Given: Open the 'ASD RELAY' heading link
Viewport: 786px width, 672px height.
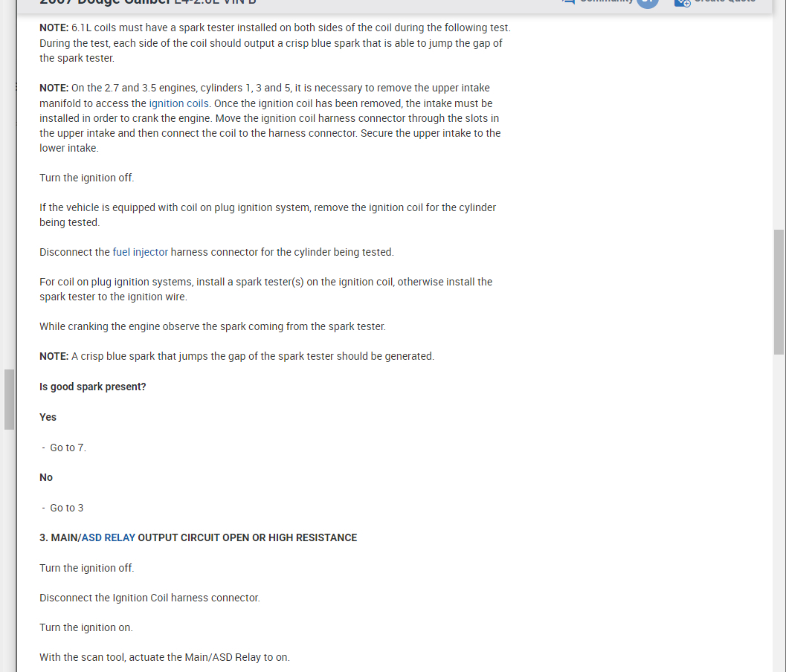Looking at the screenshot, I should 109,537.
